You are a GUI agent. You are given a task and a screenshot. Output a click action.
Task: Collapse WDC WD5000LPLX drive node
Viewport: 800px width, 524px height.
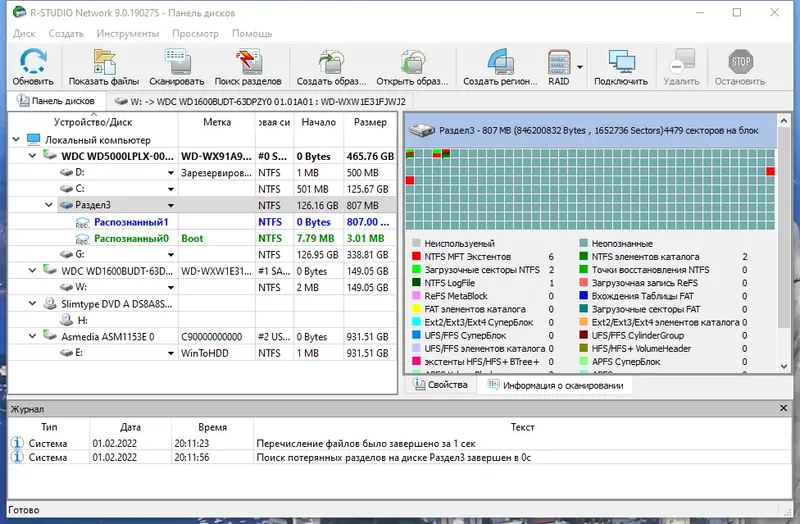(x=33, y=156)
